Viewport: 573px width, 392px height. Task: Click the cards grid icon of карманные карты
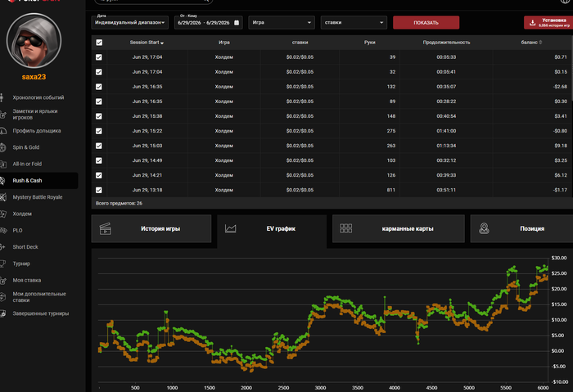[345, 228]
